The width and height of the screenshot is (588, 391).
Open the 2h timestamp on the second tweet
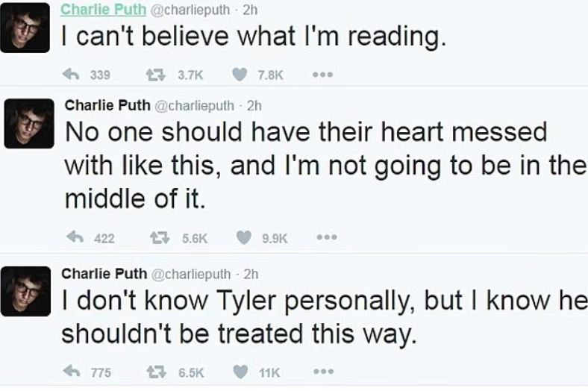pyautogui.click(x=254, y=106)
